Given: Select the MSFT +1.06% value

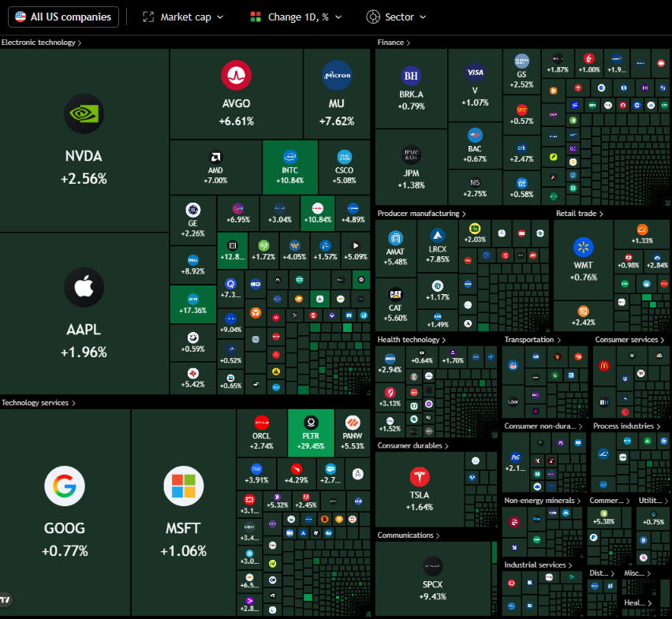Looking at the screenshot, I should click(184, 551).
